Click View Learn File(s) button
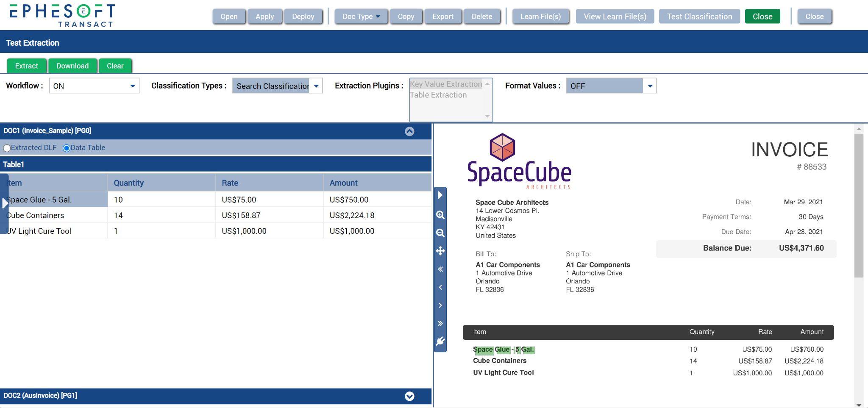 point(615,17)
